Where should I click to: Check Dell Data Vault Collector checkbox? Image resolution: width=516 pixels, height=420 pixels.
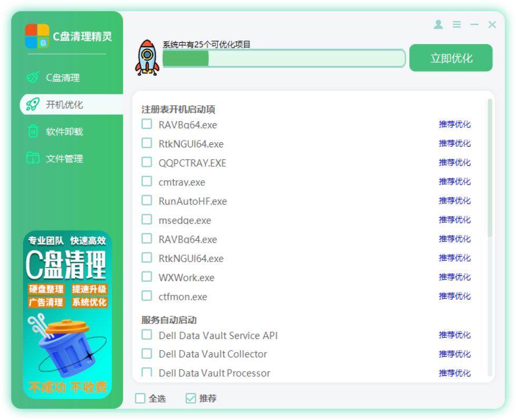click(x=147, y=354)
